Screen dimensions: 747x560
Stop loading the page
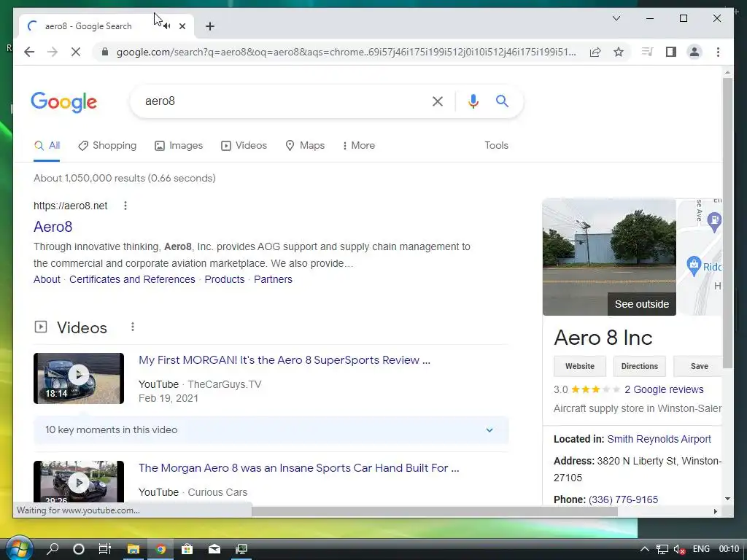point(76,52)
